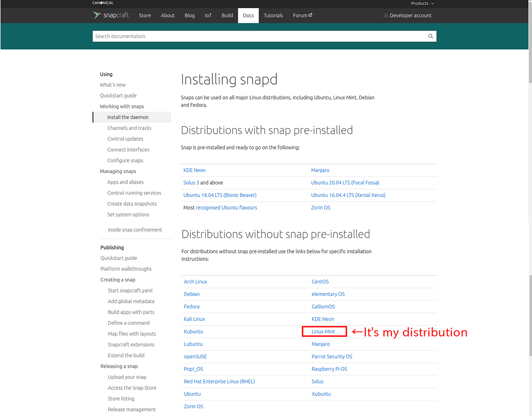The image size is (532, 416).
Task: Open openSUSE install instructions
Action: coord(195,357)
